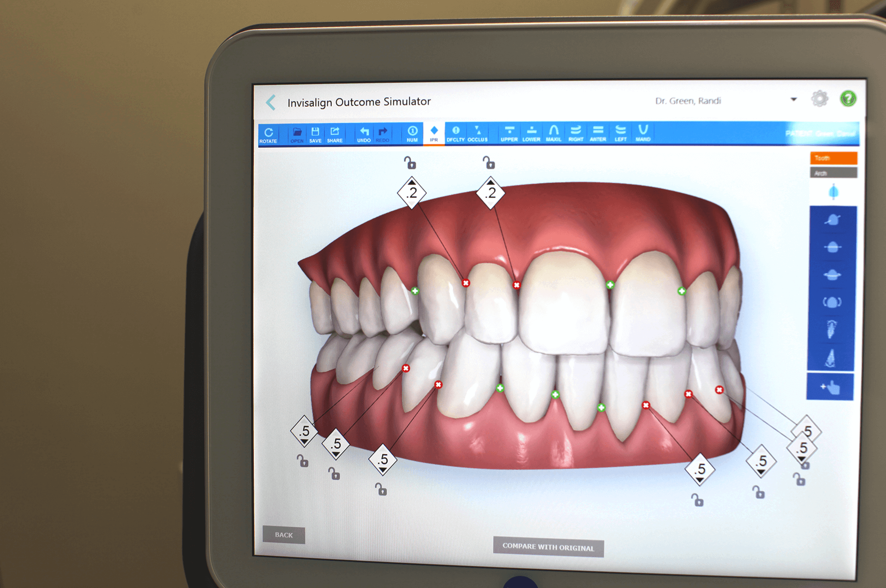Toggle lock above the right .2 diamond
The width and height of the screenshot is (886, 588).
tap(489, 162)
